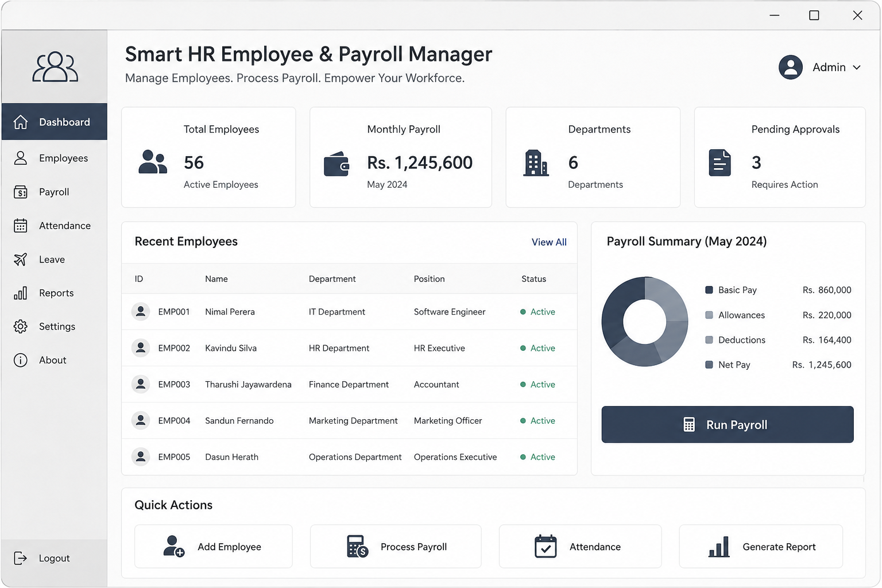Viewport: 882px width, 588px height.
Task: Click the Net Pay legend swatch
Action: click(x=709, y=365)
